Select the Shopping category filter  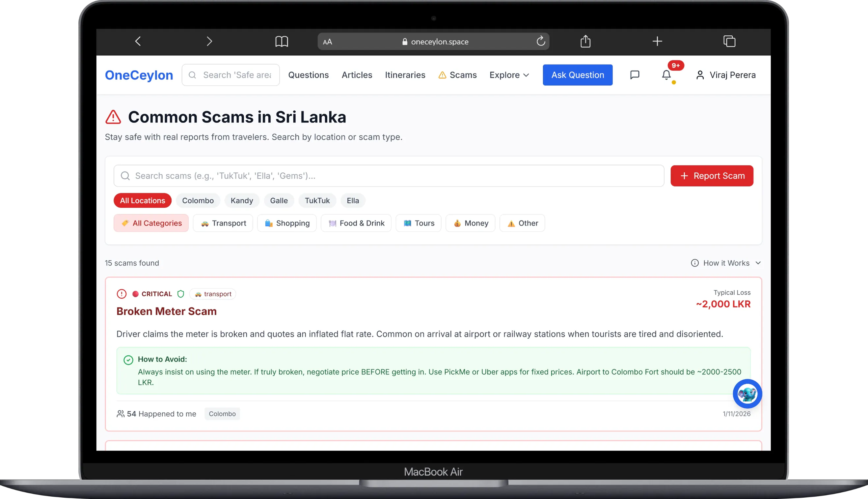coord(287,223)
